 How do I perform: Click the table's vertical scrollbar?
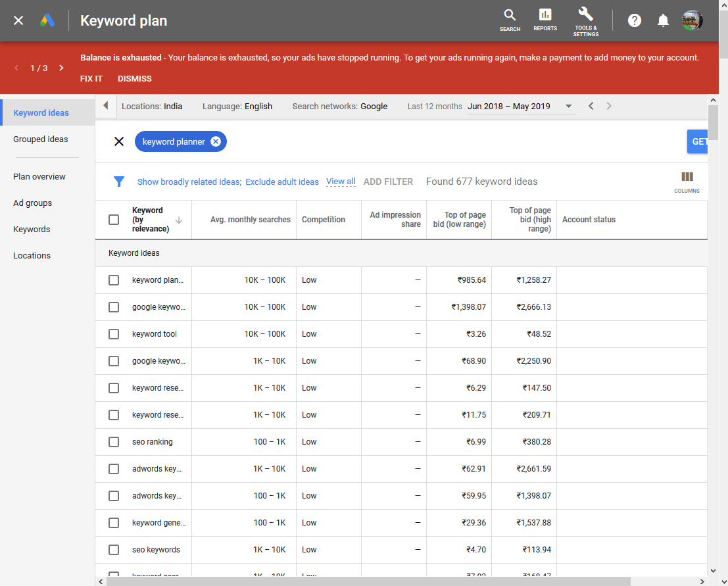coord(713,122)
